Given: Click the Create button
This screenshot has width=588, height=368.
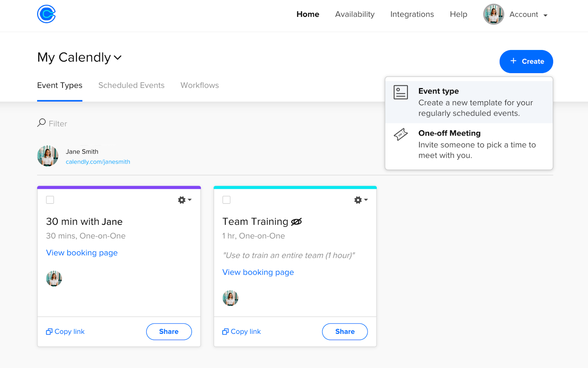Looking at the screenshot, I should [x=526, y=61].
